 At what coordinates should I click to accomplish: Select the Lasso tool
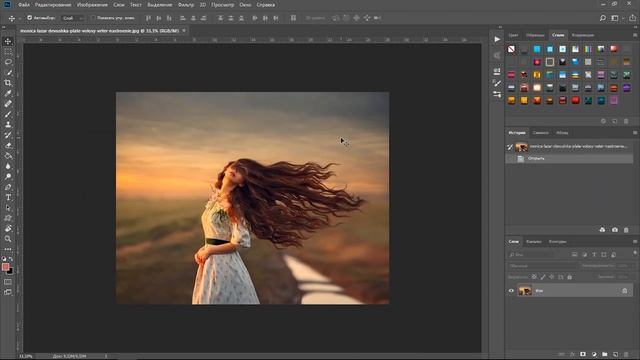tap(8, 62)
